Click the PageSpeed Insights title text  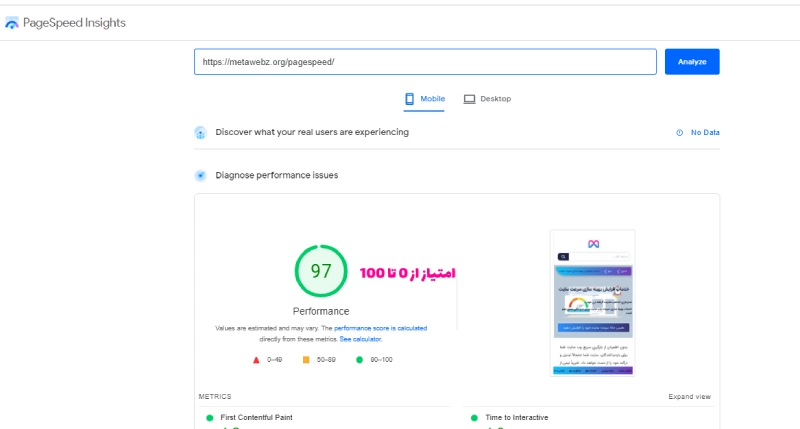click(x=74, y=23)
